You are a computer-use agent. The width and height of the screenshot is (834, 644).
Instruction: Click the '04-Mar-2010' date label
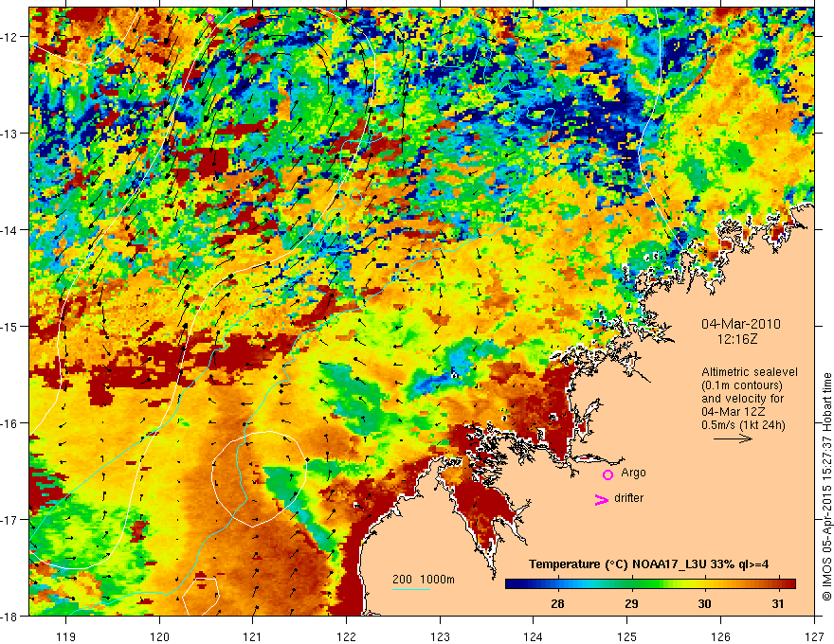coord(740,324)
